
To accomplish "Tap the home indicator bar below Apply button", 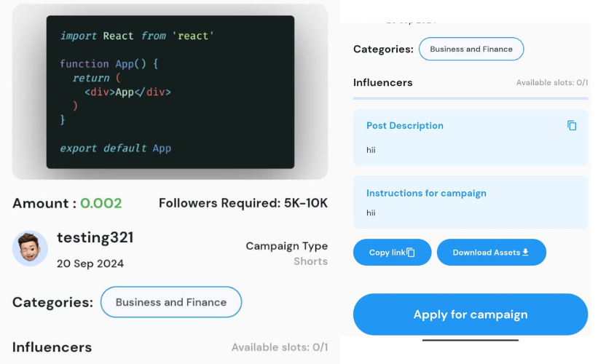I will pos(470,340).
